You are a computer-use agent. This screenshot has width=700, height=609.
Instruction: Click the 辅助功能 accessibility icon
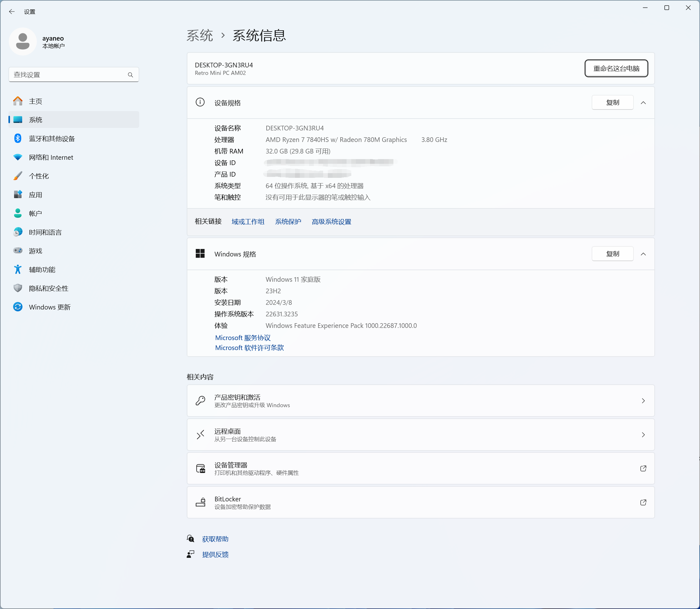click(x=18, y=270)
